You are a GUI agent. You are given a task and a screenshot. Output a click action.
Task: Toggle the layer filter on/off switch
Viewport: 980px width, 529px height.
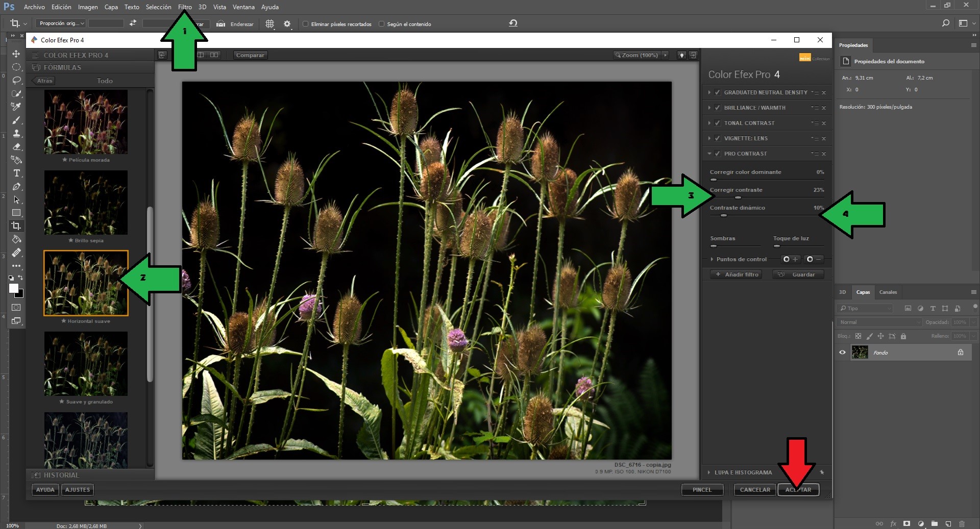(x=975, y=307)
